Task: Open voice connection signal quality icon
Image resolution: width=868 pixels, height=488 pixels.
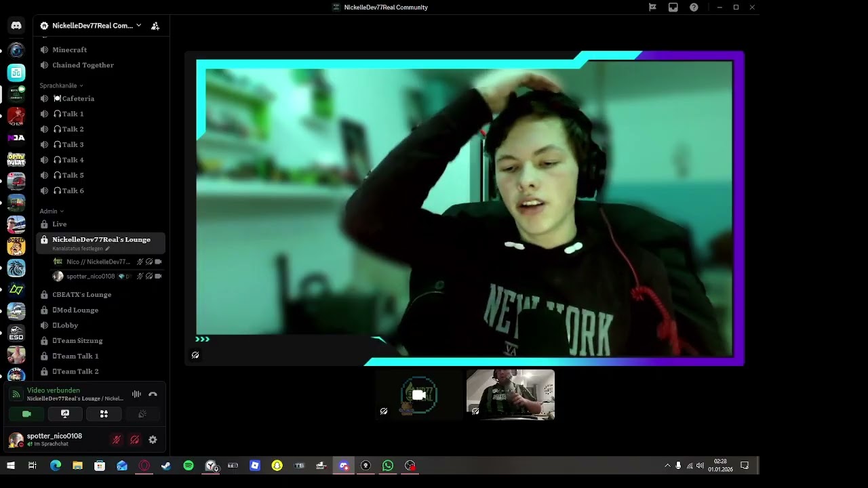Action: tap(16, 394)
